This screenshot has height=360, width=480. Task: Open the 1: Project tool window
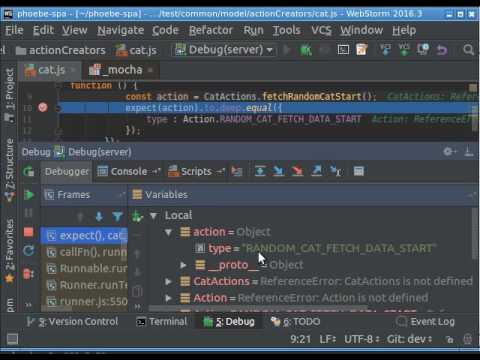pyautogui.click(x=9, y=95)
